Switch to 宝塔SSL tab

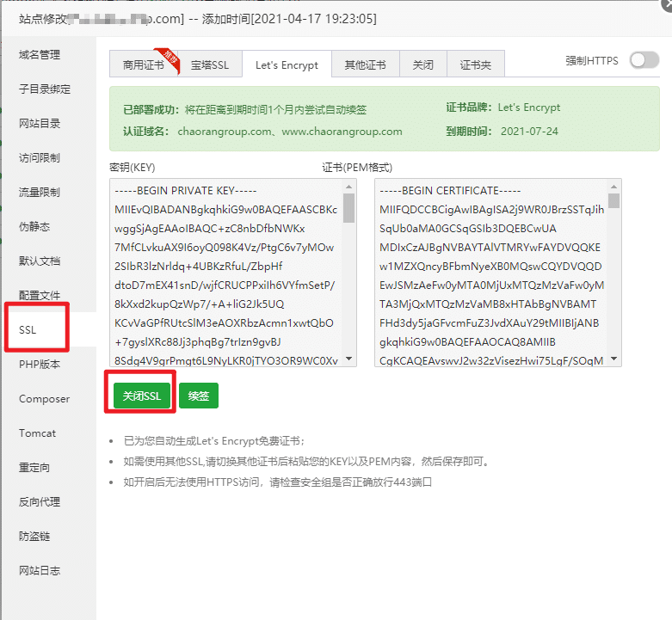coord(210,64)
